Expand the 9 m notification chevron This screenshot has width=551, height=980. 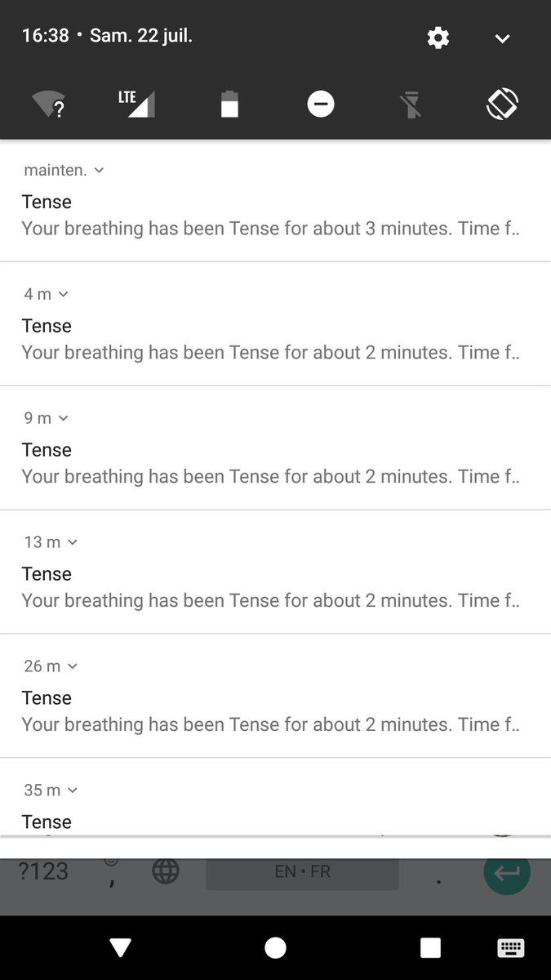point(64,419)
